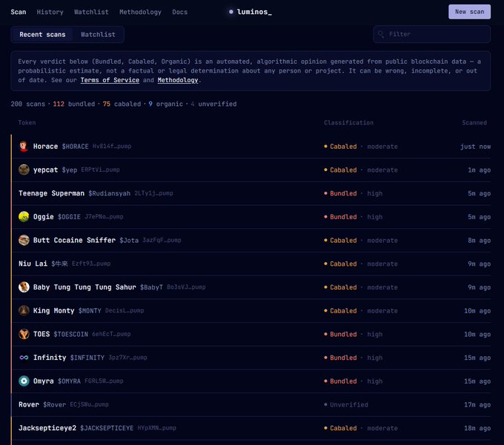This screenshot has height=445, width=504.
Task: Open the Teenage Superman row name
Action: coord(51,193)
